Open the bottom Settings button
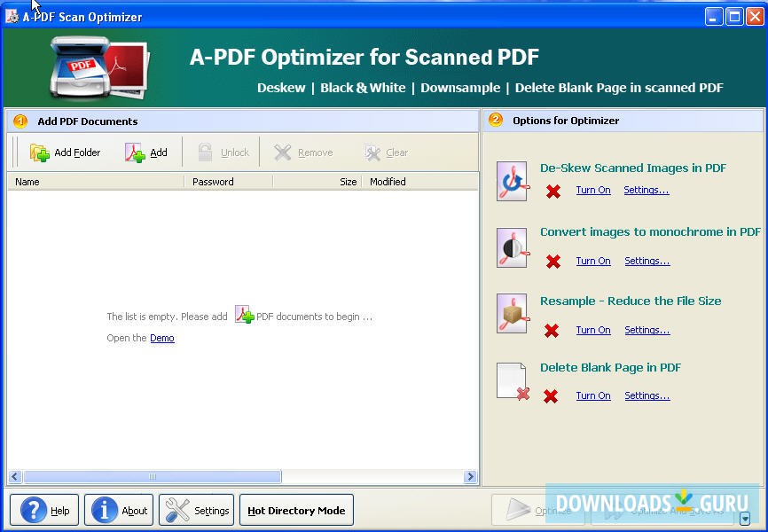Image resolution: width=768 pixels, height=532 pixels. pyautogui.click(x=196, y=510)
